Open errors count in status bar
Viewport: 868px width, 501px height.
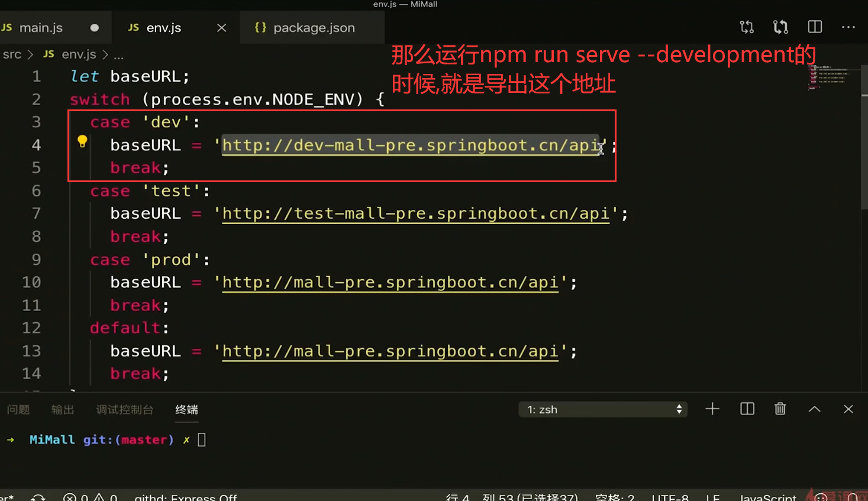coord(76,497)
